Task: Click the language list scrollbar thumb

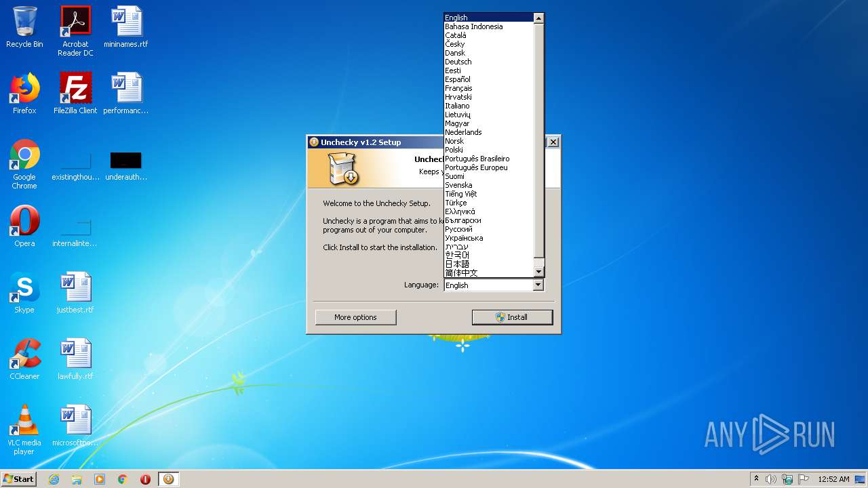Action: tap(538, 141)
